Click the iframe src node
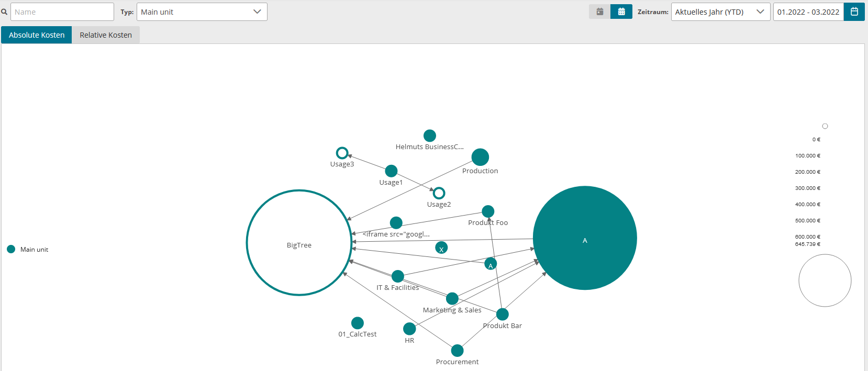 [x=396, y=223]
